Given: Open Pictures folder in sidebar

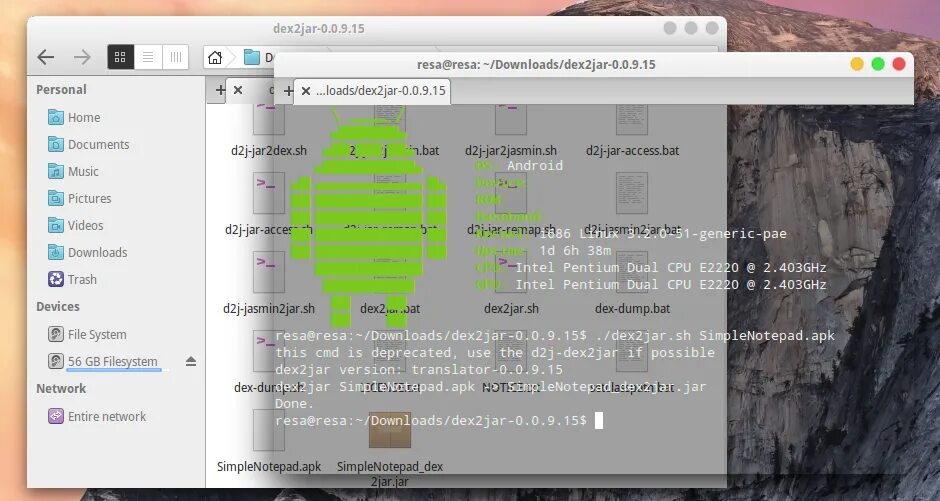Looking at the screenshot, I should tap(80, 198).
